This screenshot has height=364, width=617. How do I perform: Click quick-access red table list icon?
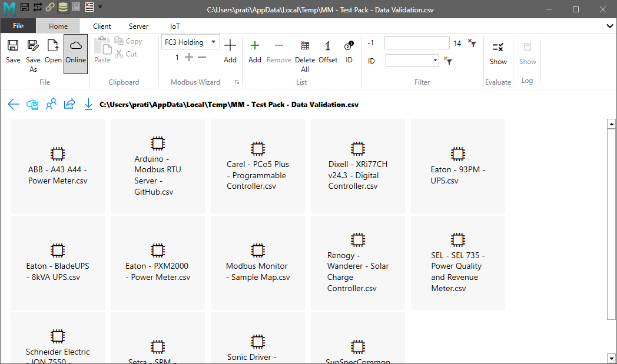(89, 6)
